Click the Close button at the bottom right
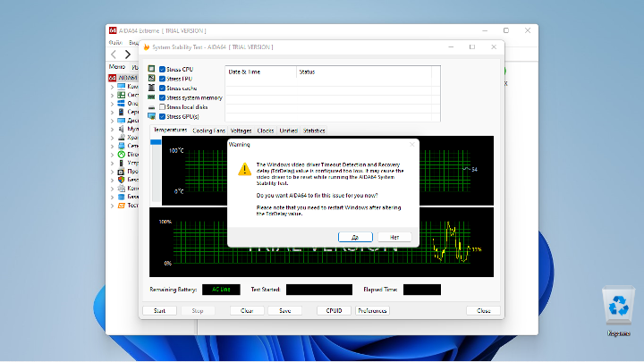 483,311
